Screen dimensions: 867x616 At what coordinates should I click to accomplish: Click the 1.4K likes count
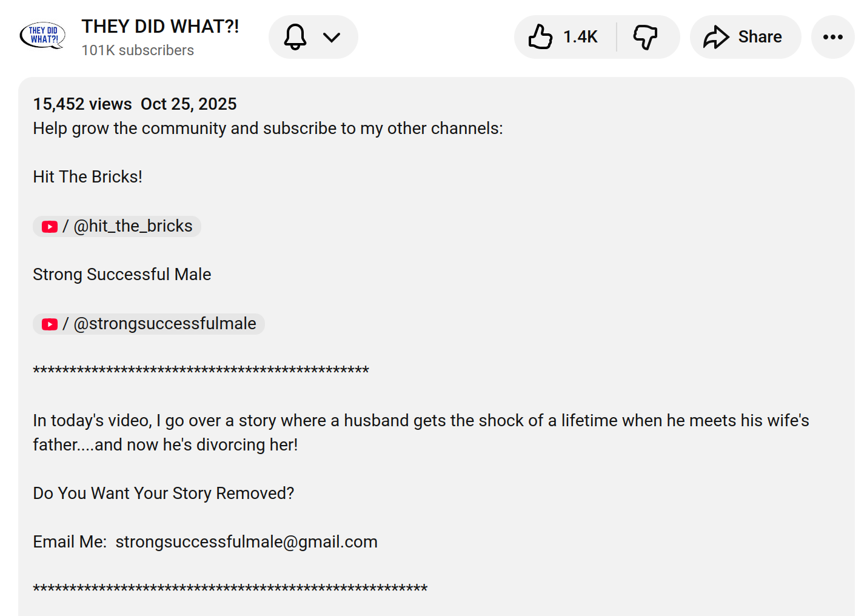(x=580, y=37)
